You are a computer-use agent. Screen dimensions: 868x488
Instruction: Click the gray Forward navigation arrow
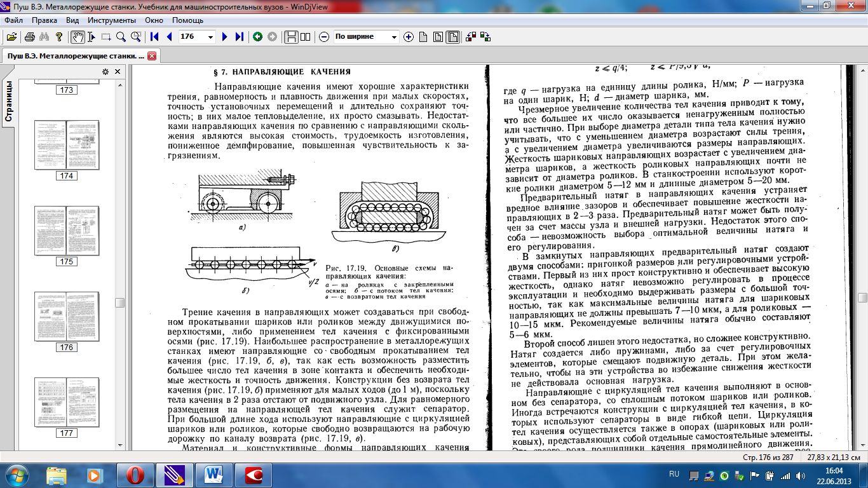point(272,37)
